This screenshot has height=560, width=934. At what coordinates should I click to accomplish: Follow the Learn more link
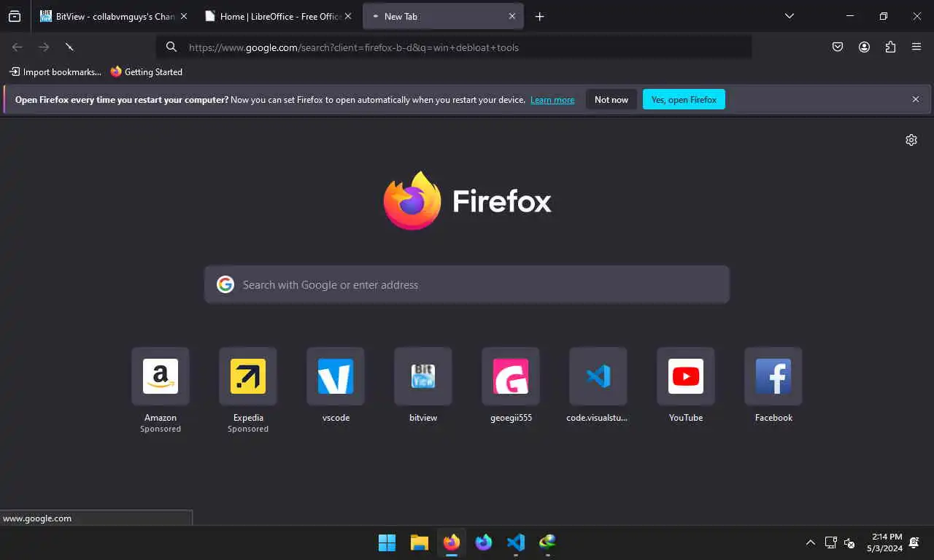pyautogui.click(x=552, y=100)
